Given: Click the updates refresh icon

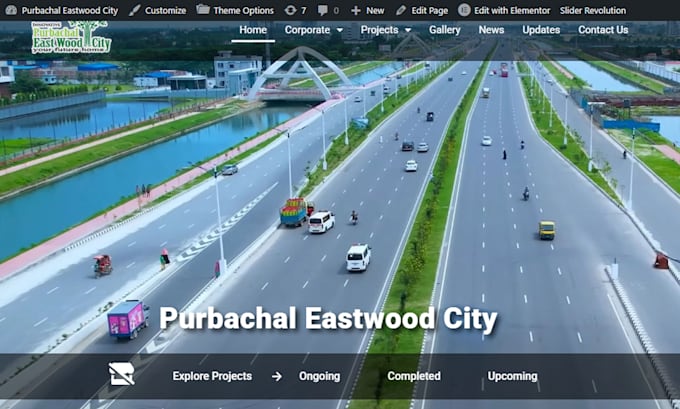Looking at the screenshot, I should [290, 10].
